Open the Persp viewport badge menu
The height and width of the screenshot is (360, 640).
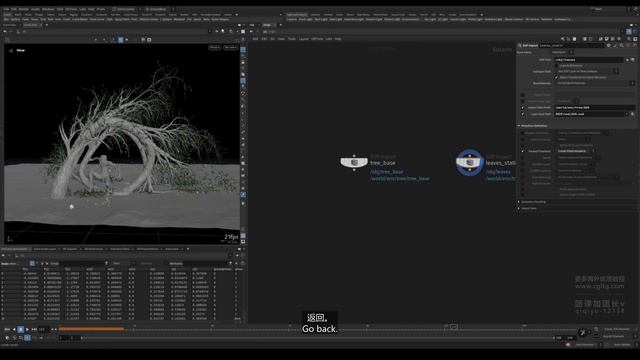(x=215, y=48)
